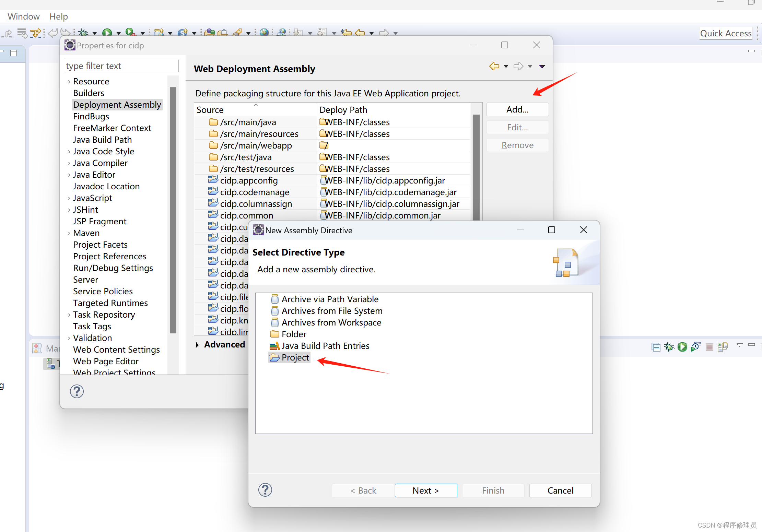This screenshot has height=532, width=762.
Task: Open Targeted Runtimes page
Action: click(110, 303)
